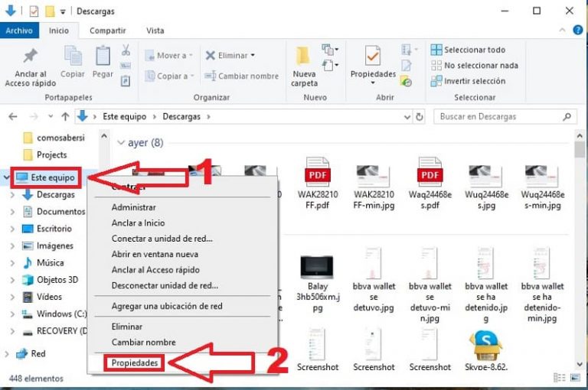Click the quick access properties checkmark icon
The image size is (588, 390).
[x=34, y=11]
